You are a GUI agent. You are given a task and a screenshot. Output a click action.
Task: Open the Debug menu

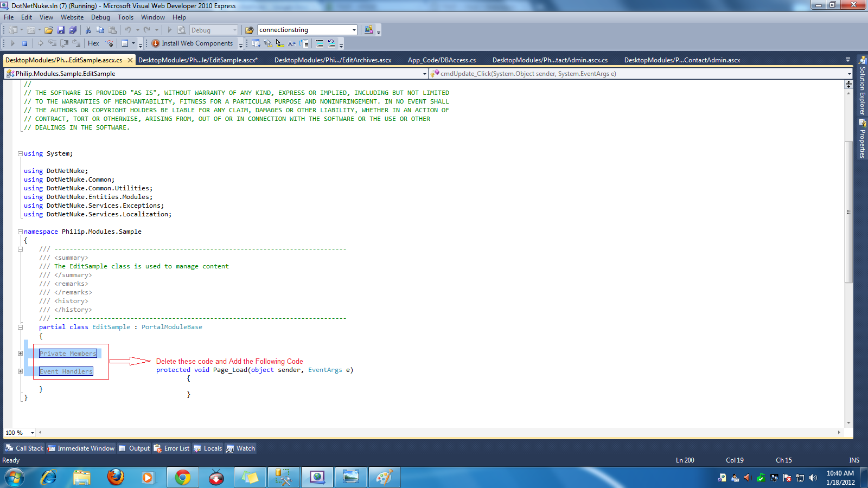(x=100, y=17)
